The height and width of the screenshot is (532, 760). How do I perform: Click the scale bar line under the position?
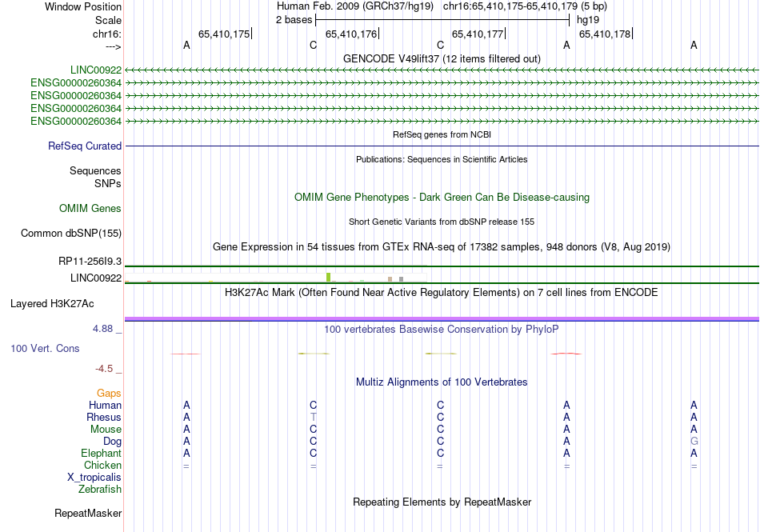coord(442,20)
